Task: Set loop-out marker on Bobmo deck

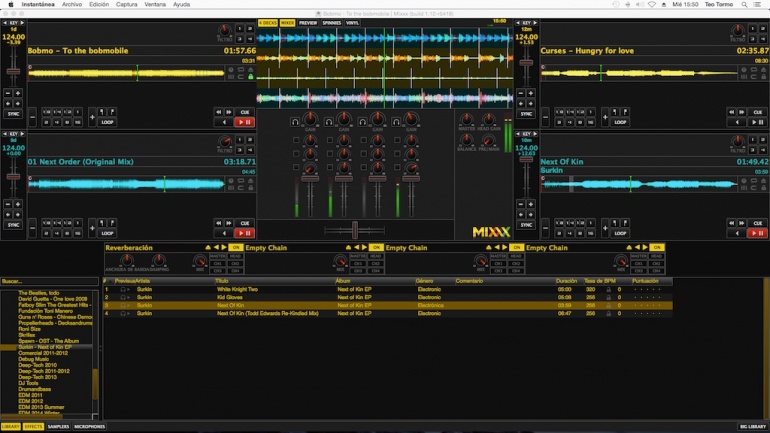Action: (x=112, y=112)
